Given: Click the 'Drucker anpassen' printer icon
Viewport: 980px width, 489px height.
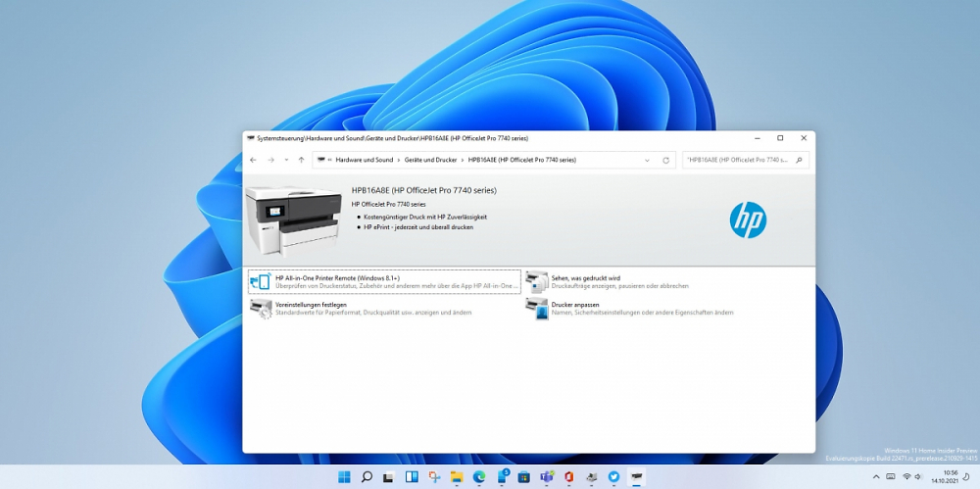Looking at the screenshot, I should pos(536,309).
